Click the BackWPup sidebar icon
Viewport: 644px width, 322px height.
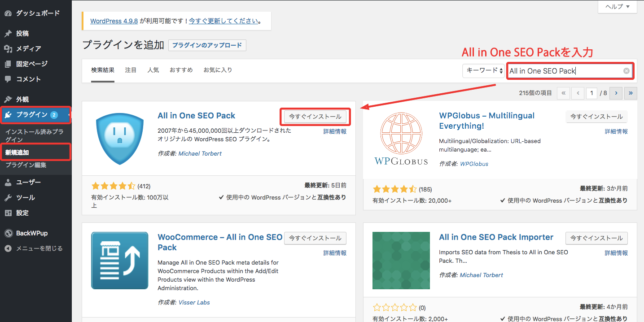point(8,233)
